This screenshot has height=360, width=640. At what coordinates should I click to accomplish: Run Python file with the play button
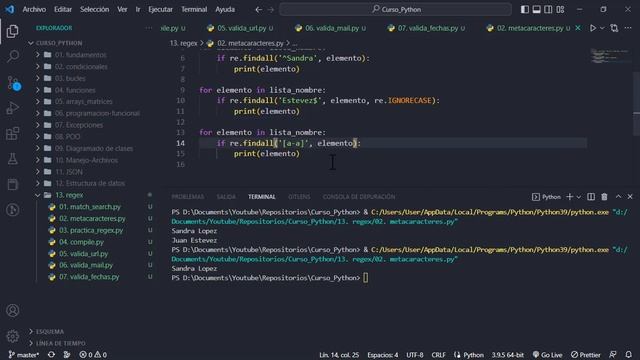[x=593, y=28]
